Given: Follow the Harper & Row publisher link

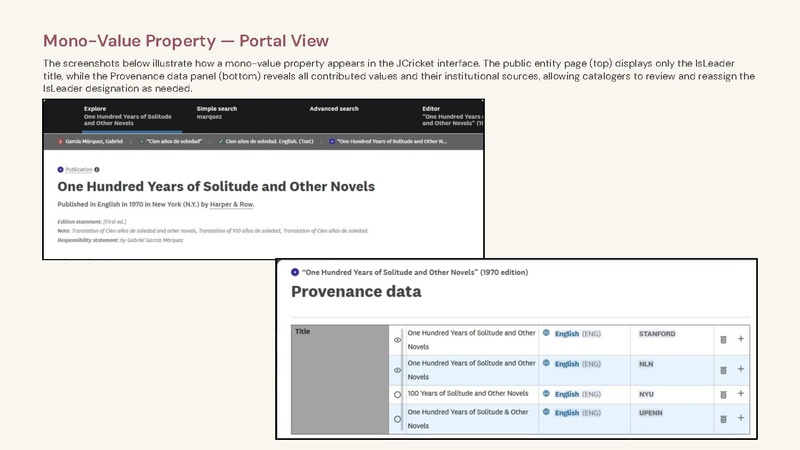Looking at the screenshot, I should (231, 204).
